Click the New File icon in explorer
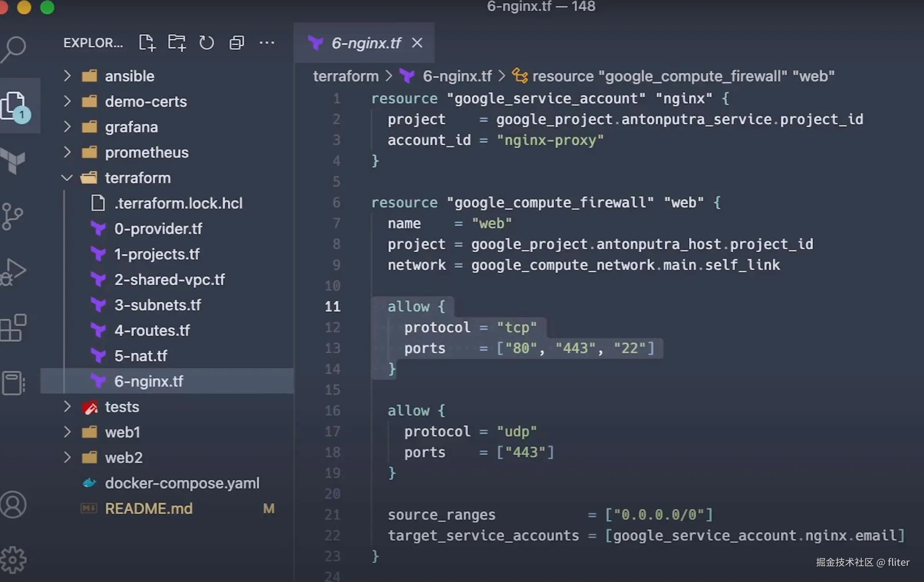924x582 pixels. click(x=147, y=43)
